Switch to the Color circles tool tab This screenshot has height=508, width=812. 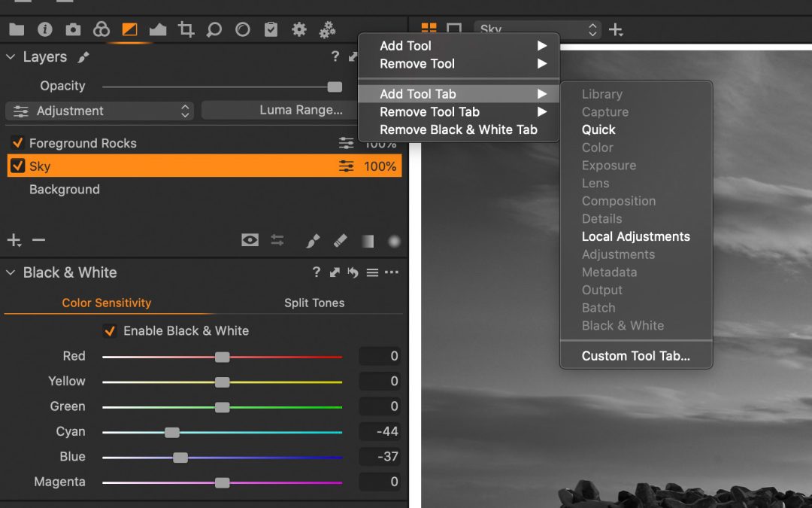(x=101, y=29)
